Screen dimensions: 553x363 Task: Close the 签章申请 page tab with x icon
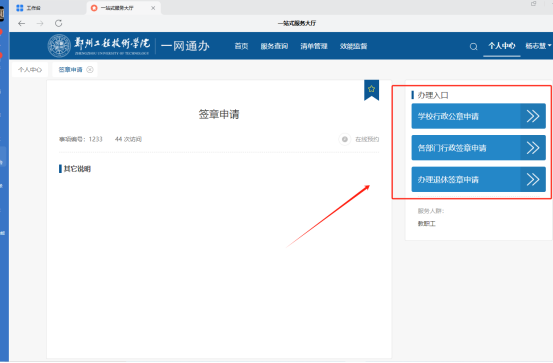pos(90,69)
